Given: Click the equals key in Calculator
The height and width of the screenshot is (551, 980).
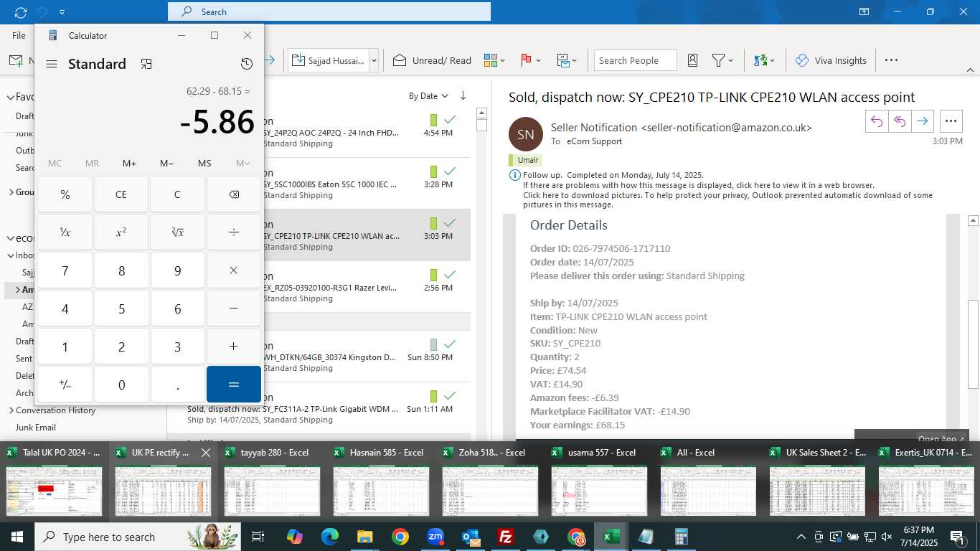Looking at the screenshot, I should [234, 385].
